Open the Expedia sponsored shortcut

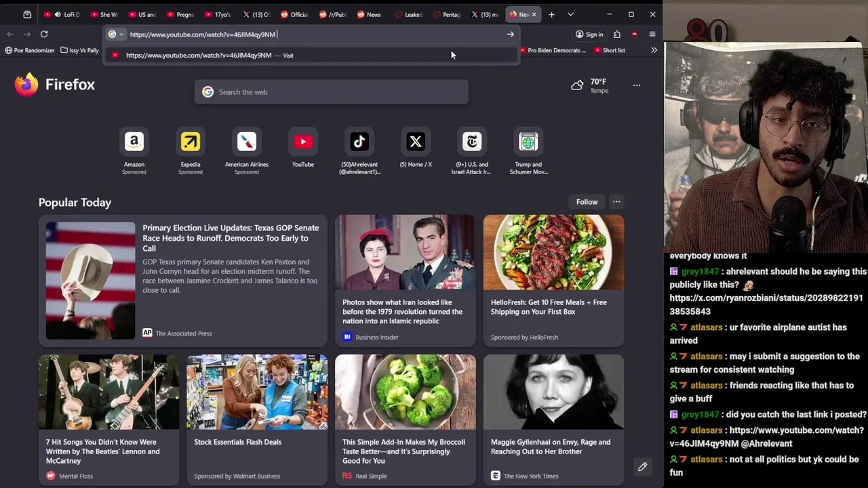point(191,150)
